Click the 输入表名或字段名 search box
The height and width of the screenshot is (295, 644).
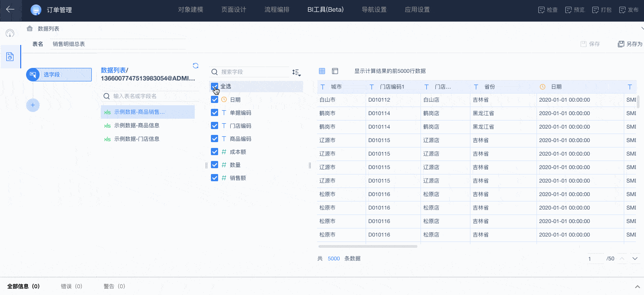coord(149,96)
